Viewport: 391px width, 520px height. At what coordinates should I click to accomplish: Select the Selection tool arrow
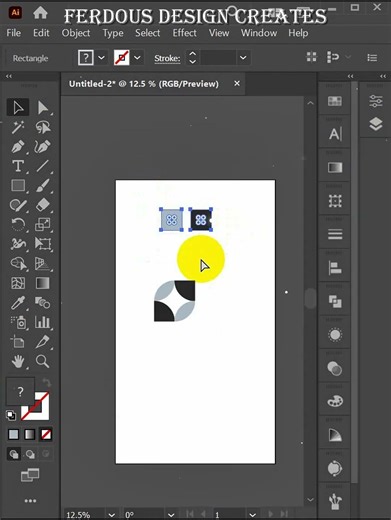(x=18, y=108)
